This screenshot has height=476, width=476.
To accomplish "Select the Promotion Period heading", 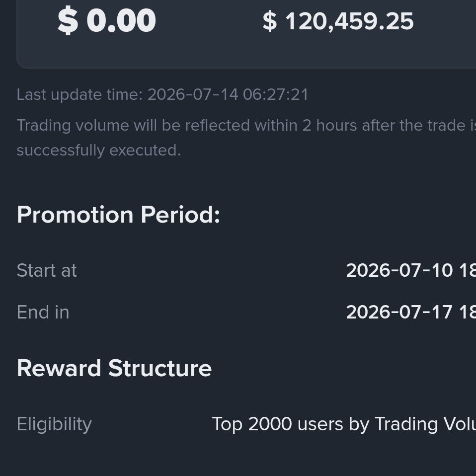I will [118, 215].
